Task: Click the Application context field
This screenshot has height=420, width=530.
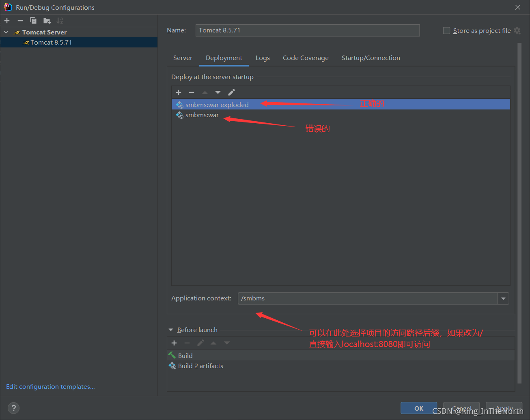Action: pyautogui.click(x=368, y=298)
